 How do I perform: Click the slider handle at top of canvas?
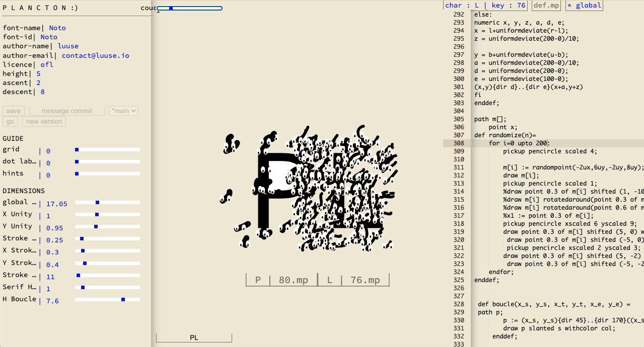point(171,9)
